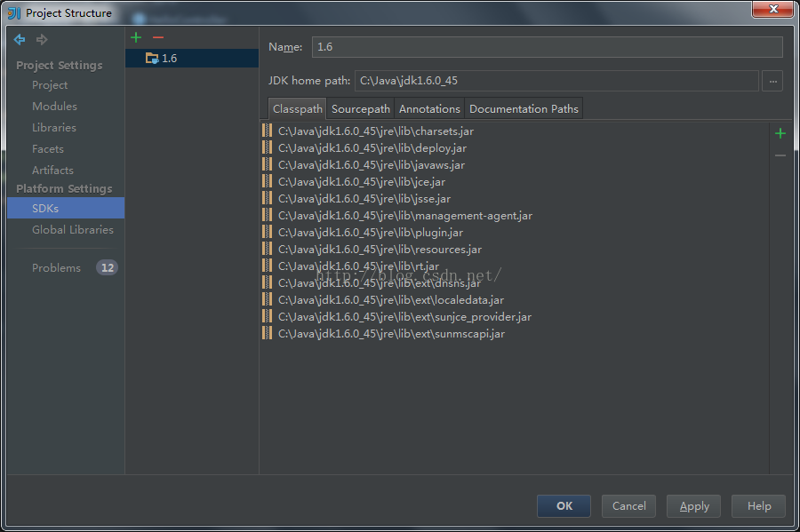Remove classpath entry using right-side minus icon
The width and height of the screenshot is (800, 532).
[x=780, y=155]
